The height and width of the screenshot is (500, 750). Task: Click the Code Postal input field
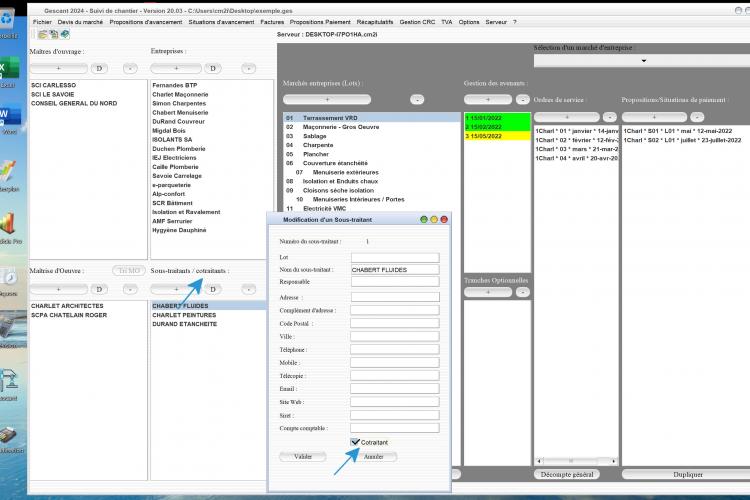[395, 323]
